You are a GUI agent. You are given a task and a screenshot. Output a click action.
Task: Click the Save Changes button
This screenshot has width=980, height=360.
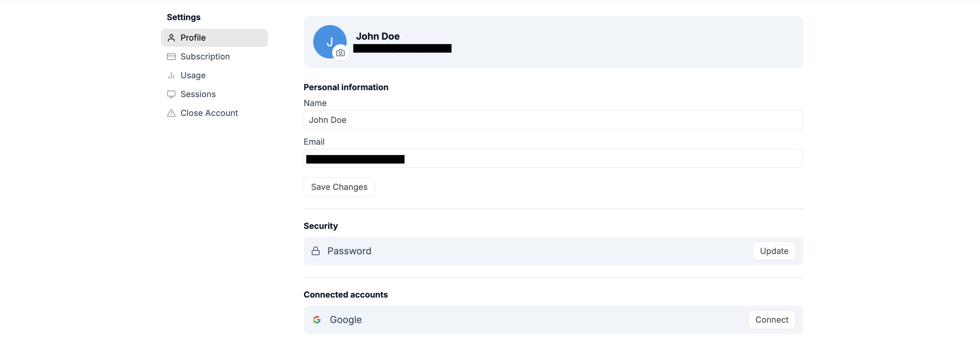coord(339,187)
